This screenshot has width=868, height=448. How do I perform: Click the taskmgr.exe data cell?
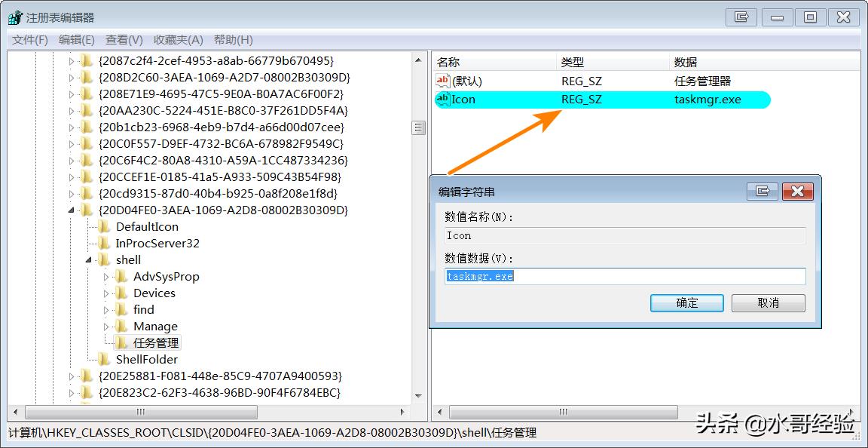click(707, 100)
